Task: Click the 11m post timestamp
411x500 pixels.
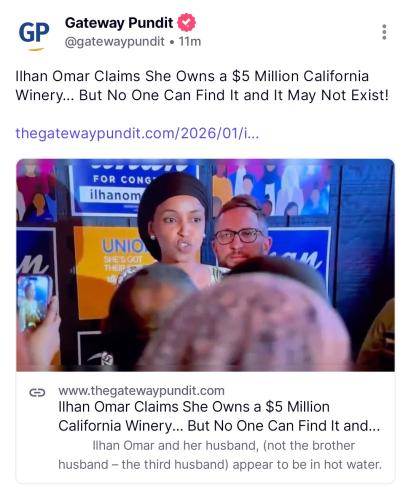Action: pyautogui.click(x=190, y=42)
